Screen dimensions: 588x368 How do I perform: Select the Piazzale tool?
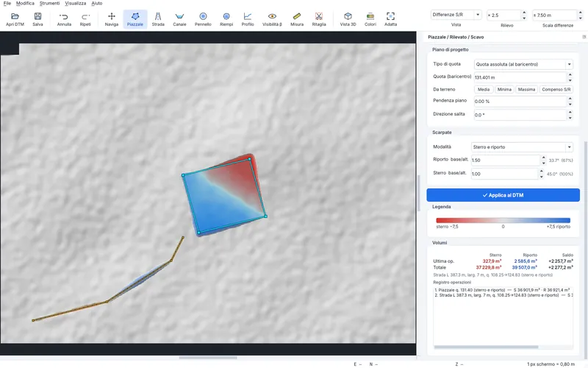point(135,19)
